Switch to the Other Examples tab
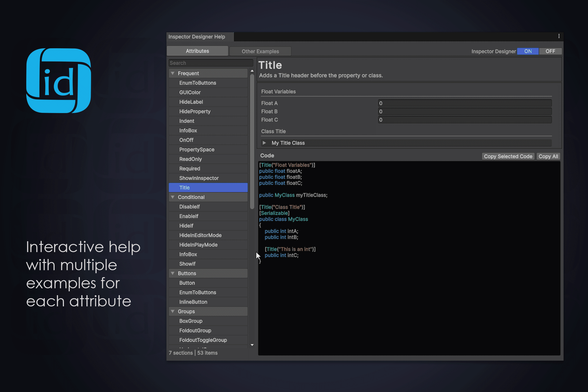The width and height of the screenshot is (588, 392). (x=260, y=51)
